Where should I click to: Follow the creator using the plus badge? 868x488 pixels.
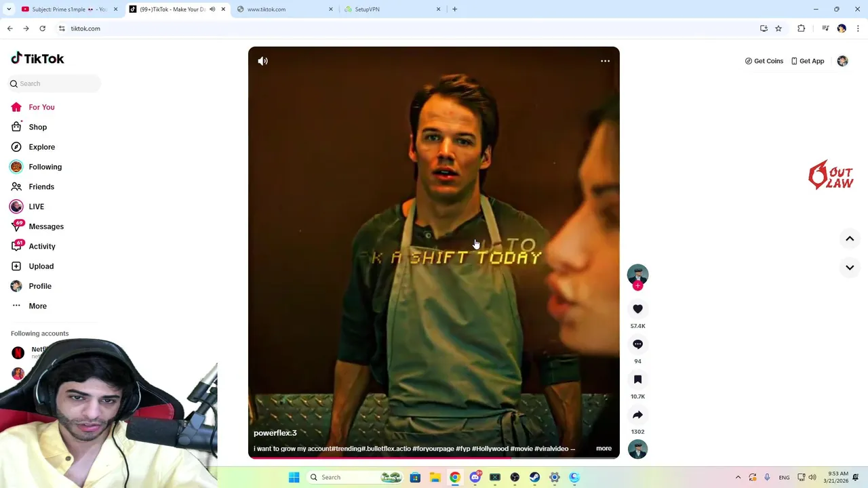click(x=637, y=286)
